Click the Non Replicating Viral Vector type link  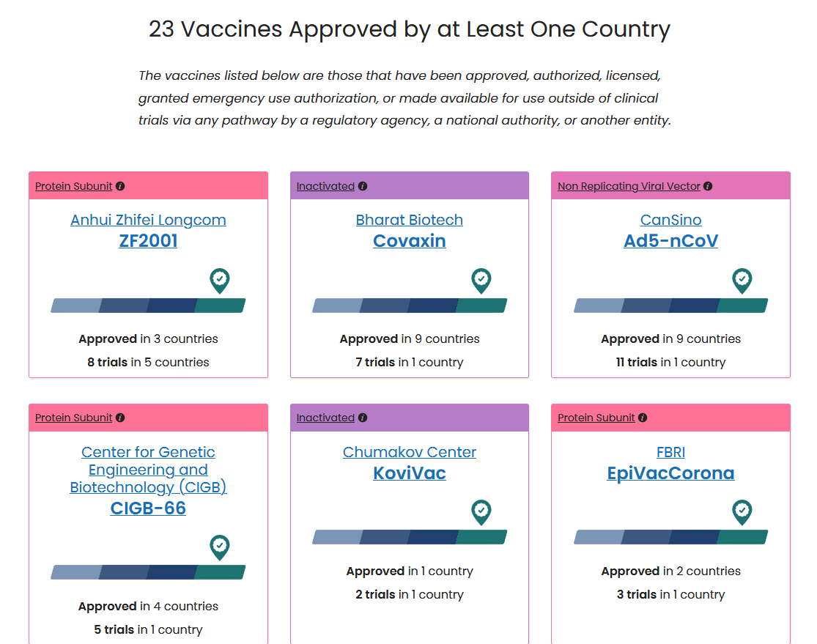coord(629,186)
